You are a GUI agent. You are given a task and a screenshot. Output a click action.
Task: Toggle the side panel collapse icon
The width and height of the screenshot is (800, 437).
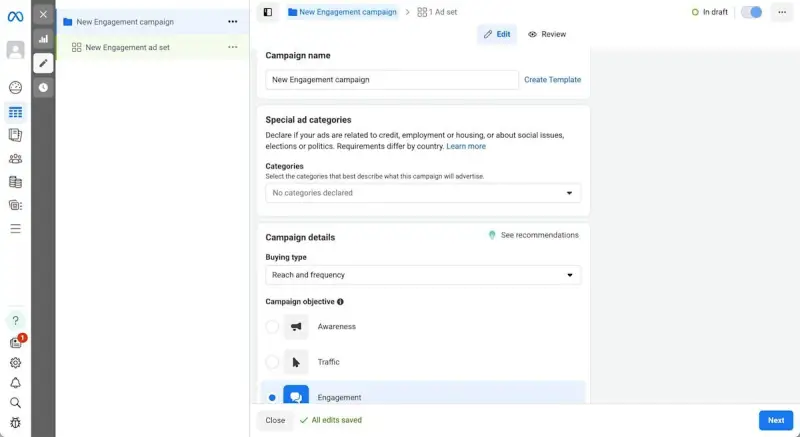click(x=268, y=12)
